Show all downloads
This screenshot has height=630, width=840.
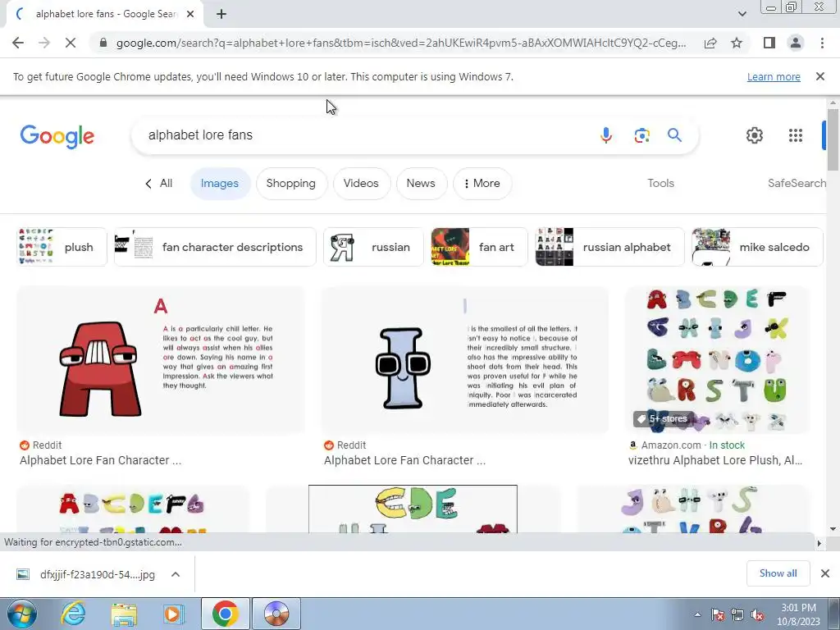[778, 573]
